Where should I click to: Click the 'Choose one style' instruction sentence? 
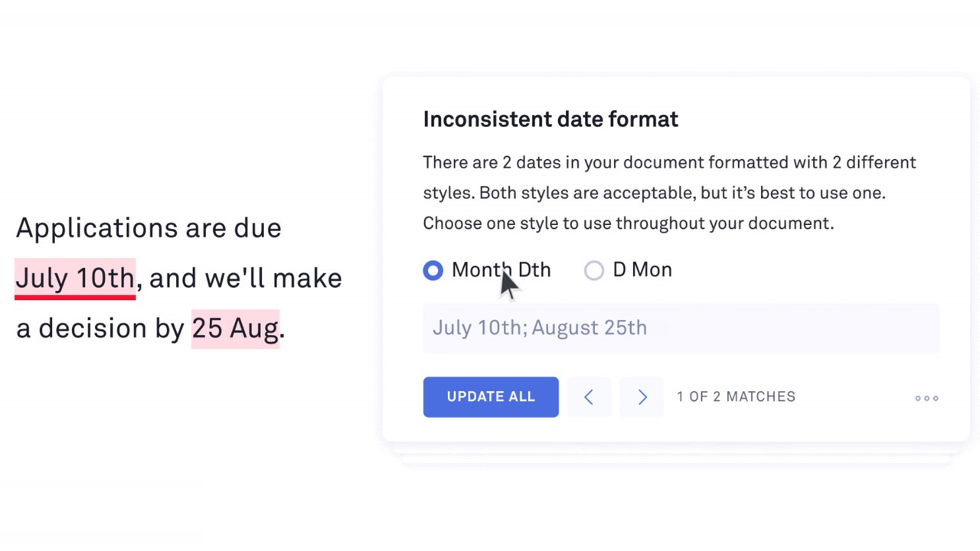coord(628,223)
